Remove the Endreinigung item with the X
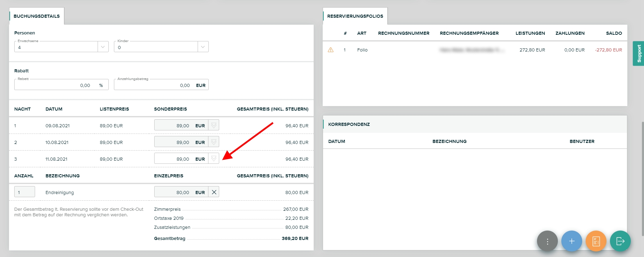644x257 pixels. click(x=214, y=192)
